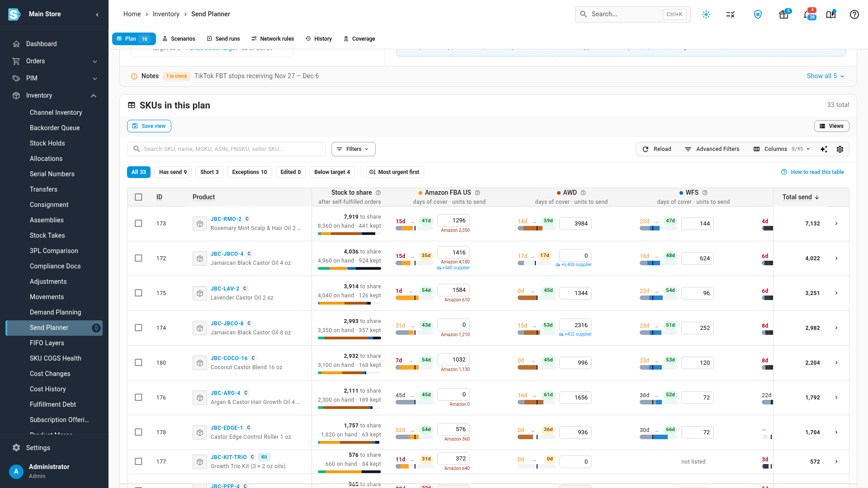Collapse the sidebar with the chevron icon
Image resolution: width=868 pixels, height=488 pixels.
point(97,14)
